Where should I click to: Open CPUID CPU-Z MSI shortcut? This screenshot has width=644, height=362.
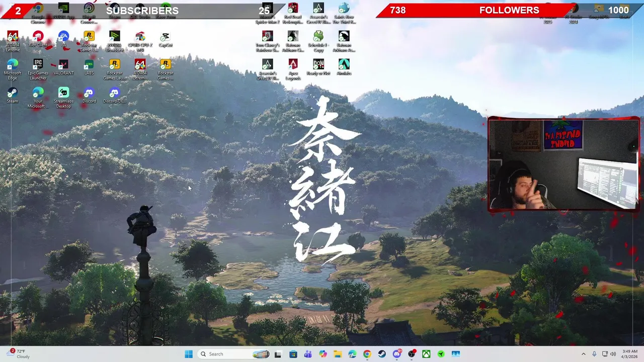tap(140, 41)
